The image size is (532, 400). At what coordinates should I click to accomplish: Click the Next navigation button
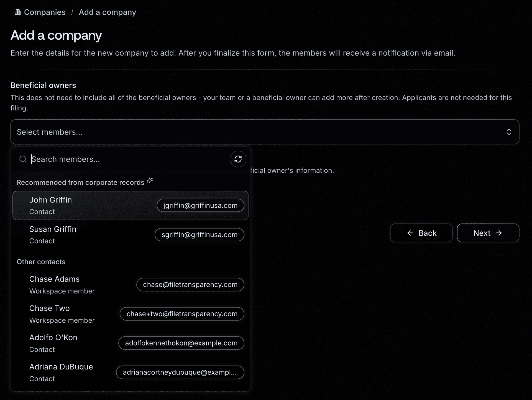point(488,233)
